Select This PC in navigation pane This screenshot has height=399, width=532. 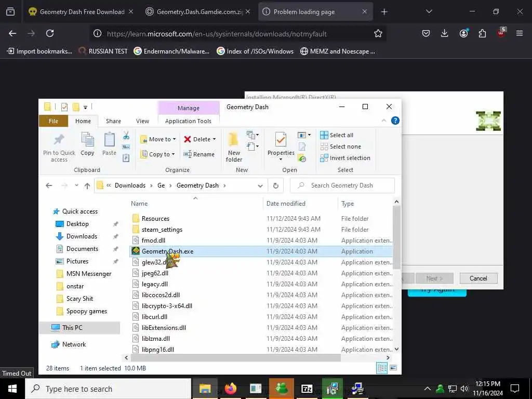[80, 328]
